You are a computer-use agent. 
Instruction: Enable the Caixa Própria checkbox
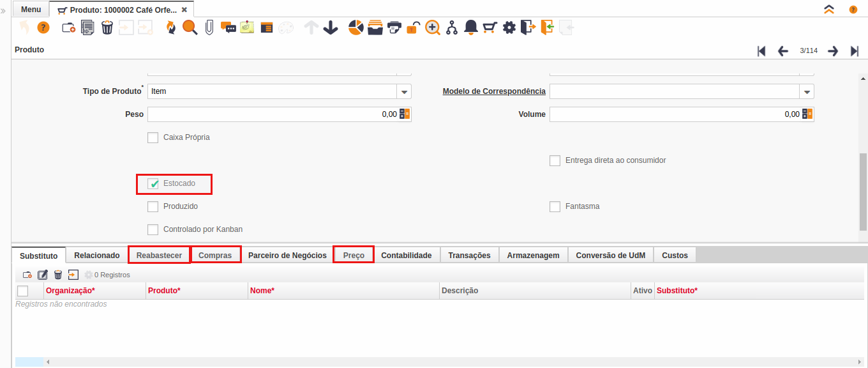153,137
